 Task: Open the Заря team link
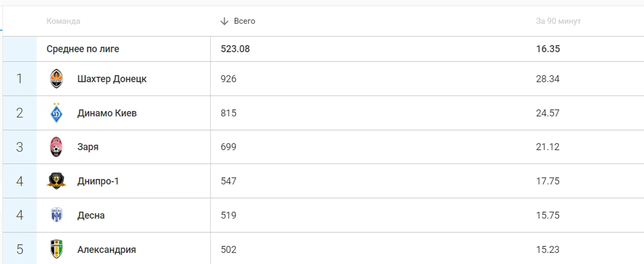point(88,147)
